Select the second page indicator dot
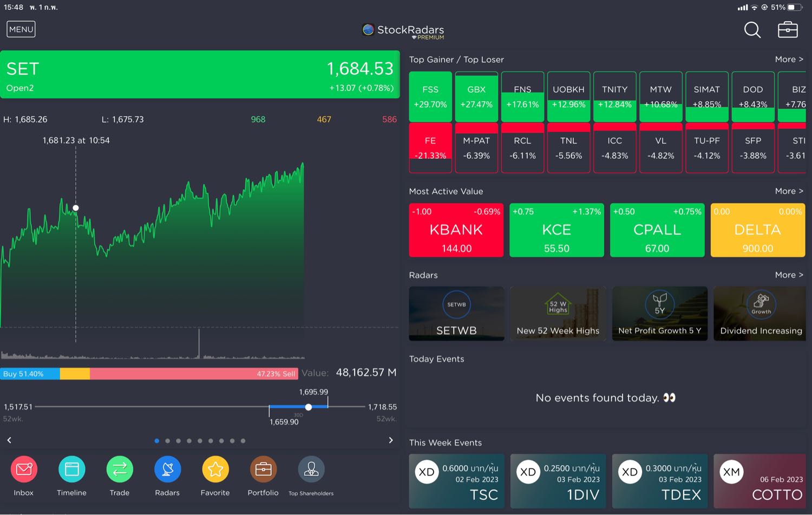Image resolution: width=812 pixels, height=515 pixels. pos(168,441)
